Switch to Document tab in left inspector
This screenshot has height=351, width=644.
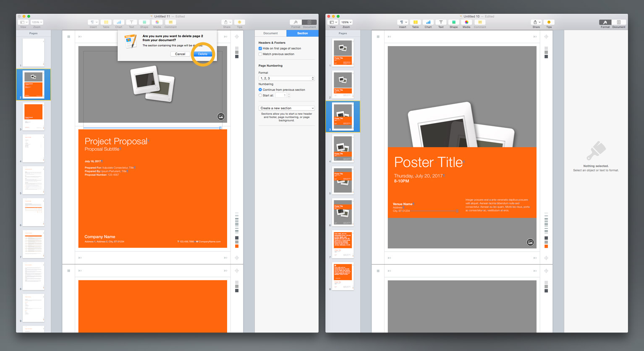tap(270, 33)
